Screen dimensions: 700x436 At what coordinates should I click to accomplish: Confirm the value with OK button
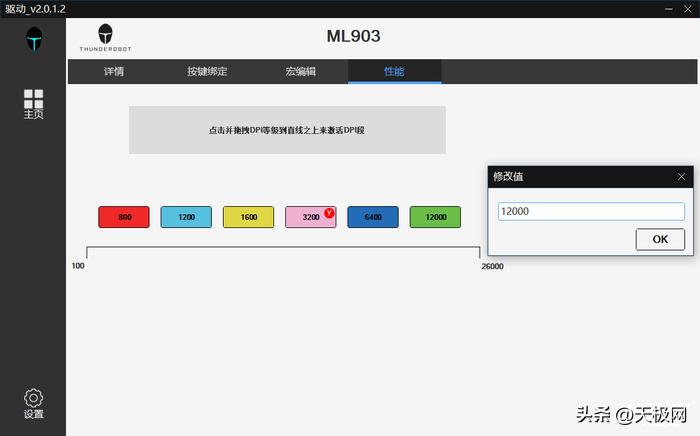(660, 239)
